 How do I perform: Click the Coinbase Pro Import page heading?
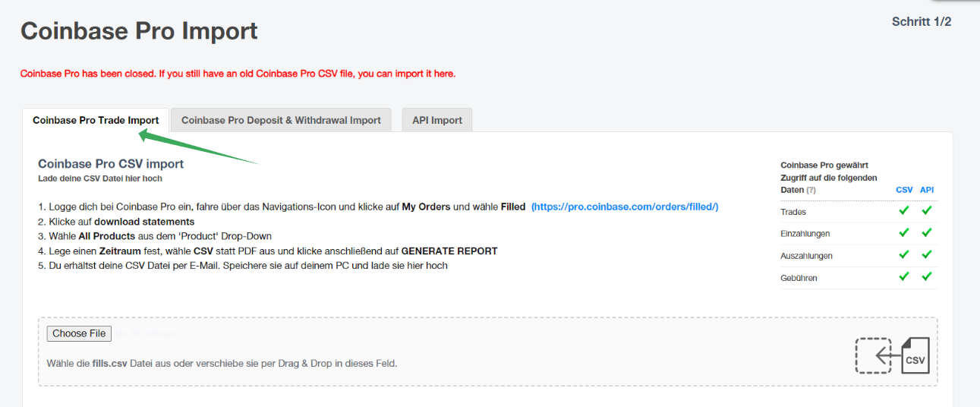click(x=139, y=31)
